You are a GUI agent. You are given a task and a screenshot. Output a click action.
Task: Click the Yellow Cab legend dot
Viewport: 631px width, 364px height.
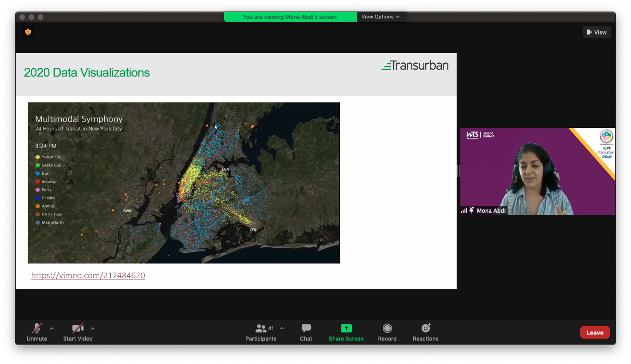[x=38, y=157]
